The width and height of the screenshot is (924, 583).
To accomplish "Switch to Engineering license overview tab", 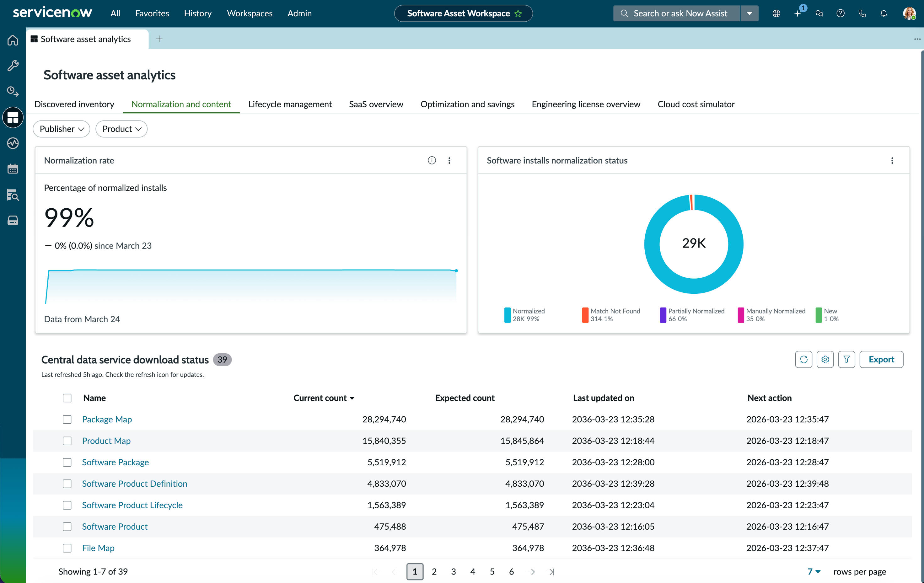I will tap(586, 104).
